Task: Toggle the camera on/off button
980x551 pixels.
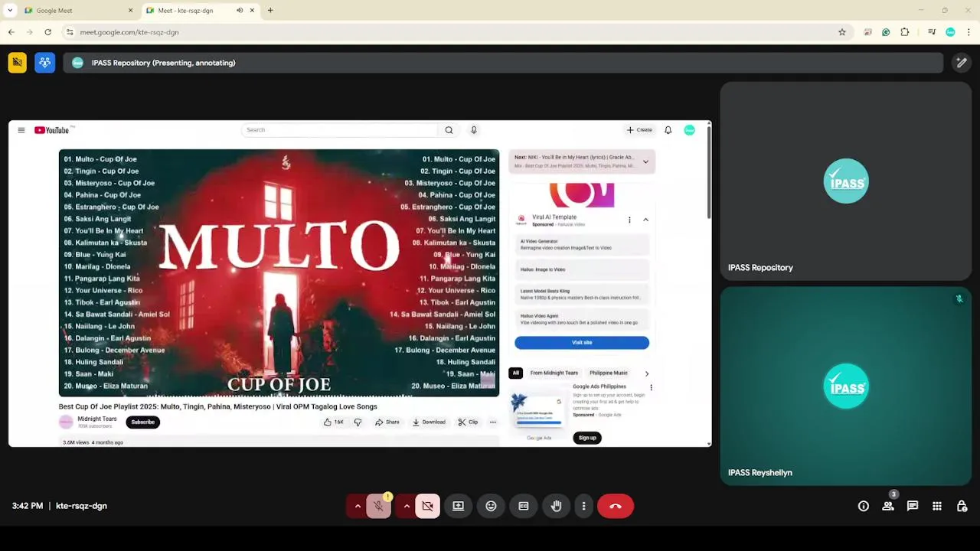Action: point(427,506)
